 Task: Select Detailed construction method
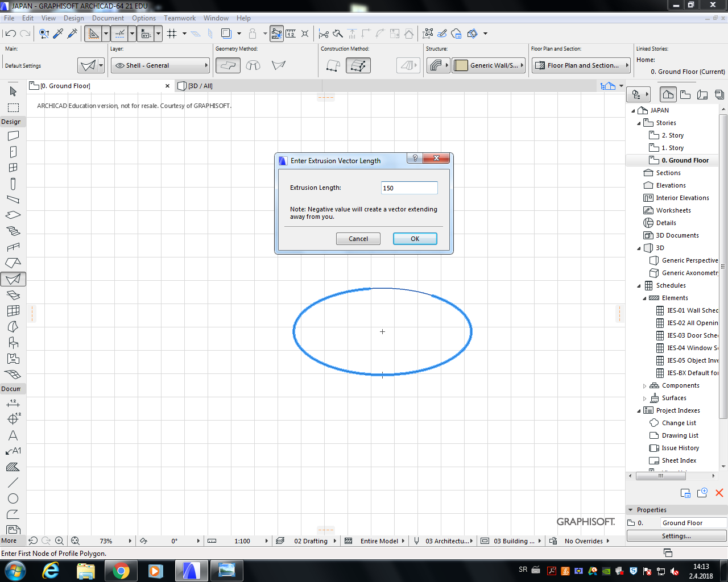(358, 65)
